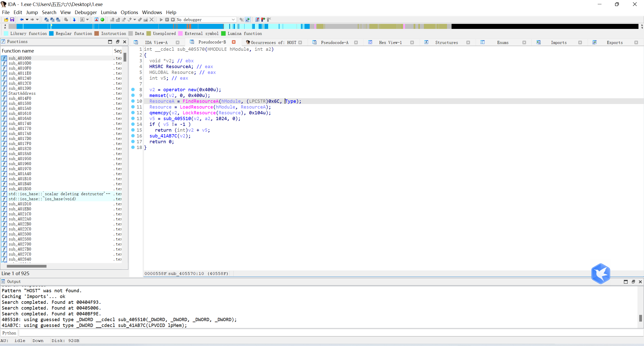644x346 pixels.
Task: Expand dropdown beside the A text icon
Action: [x=88, y=20]
